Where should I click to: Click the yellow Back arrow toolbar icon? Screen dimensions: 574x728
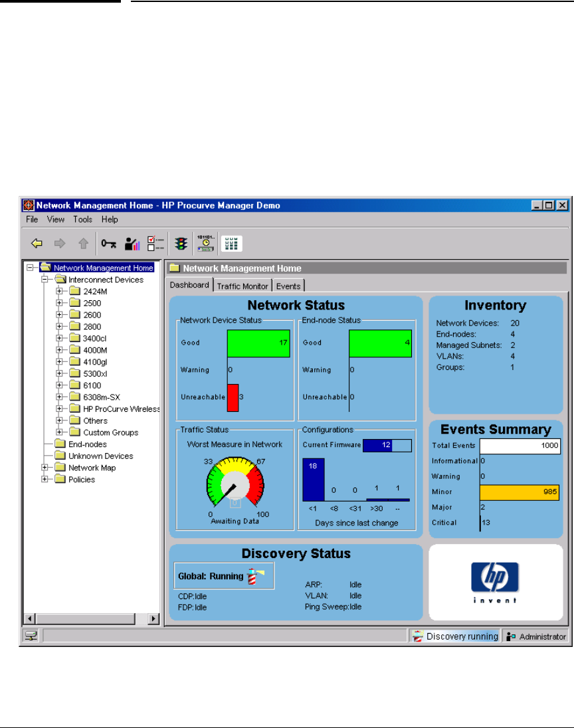(x=37, y=243)
